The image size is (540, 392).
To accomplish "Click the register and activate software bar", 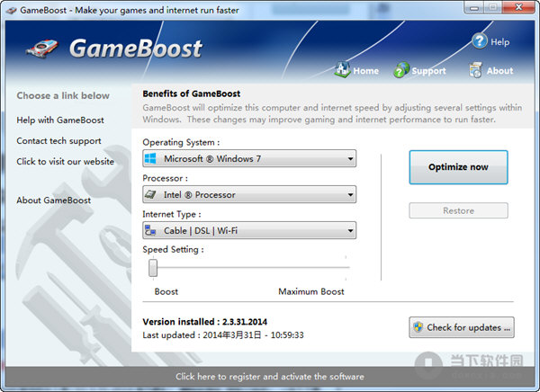I will [x=270, y=377].
